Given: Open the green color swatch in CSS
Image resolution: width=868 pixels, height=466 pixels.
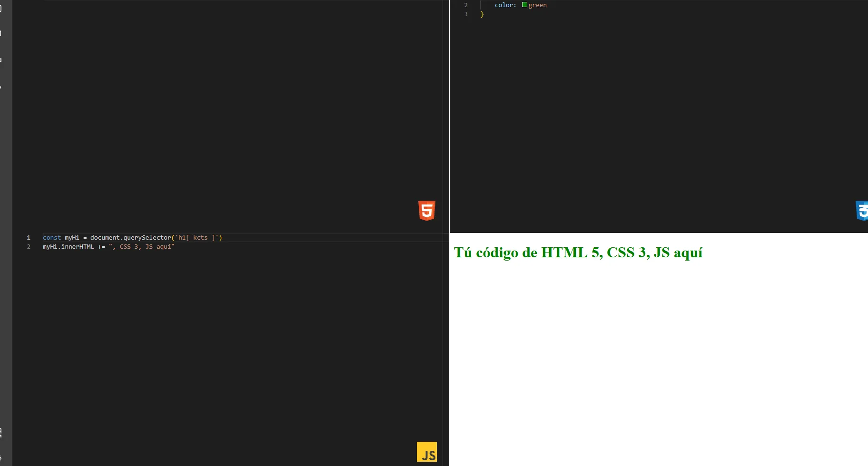Looking at the screenshot, I should pos(524,5).
